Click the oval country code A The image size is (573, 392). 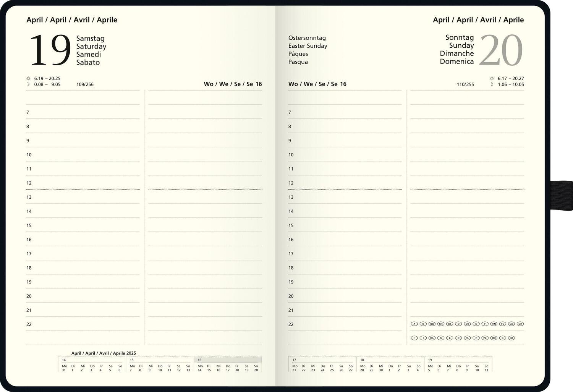pos(414,324)
